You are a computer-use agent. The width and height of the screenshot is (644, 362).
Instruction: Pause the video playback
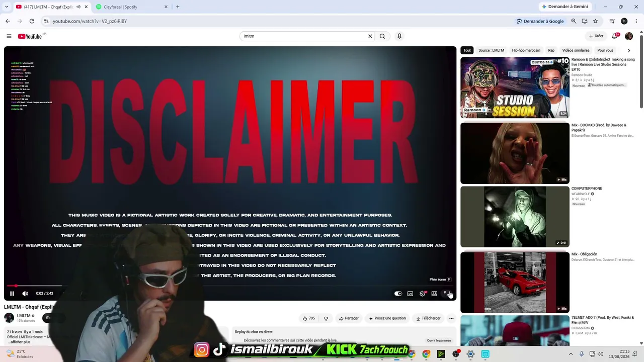tap(12, 294)
